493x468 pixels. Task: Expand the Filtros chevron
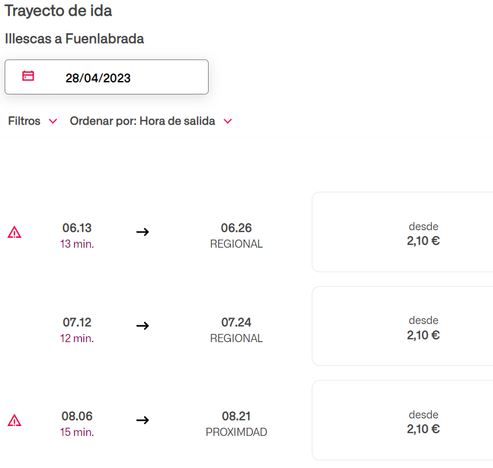pos(53,121)
